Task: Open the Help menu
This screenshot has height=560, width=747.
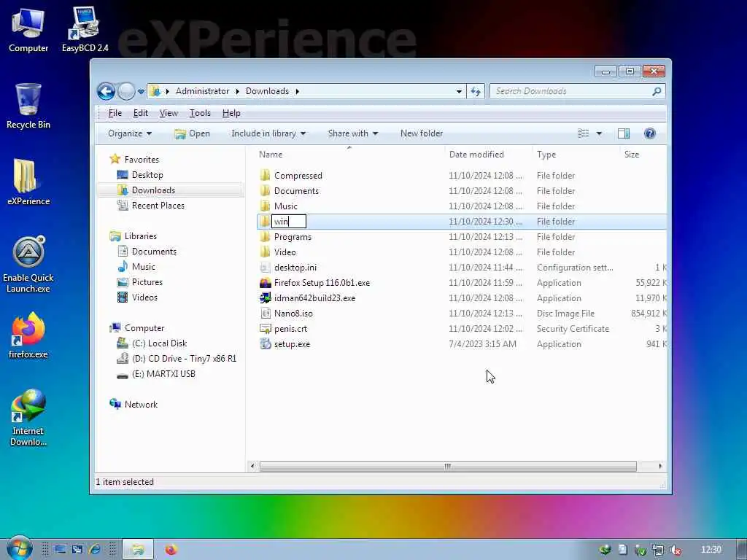Action: pos(231,113)
